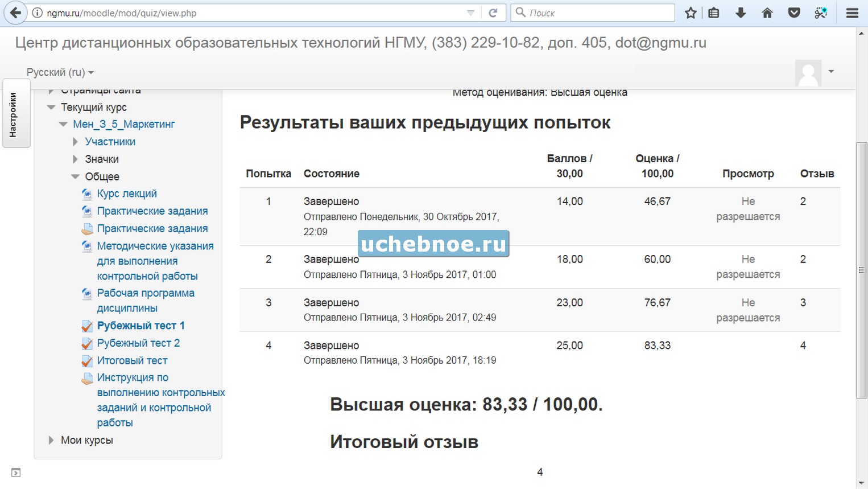The image size is (868, 489).
Task: Click grade 46,67 cell
Action: coord(657,202)
